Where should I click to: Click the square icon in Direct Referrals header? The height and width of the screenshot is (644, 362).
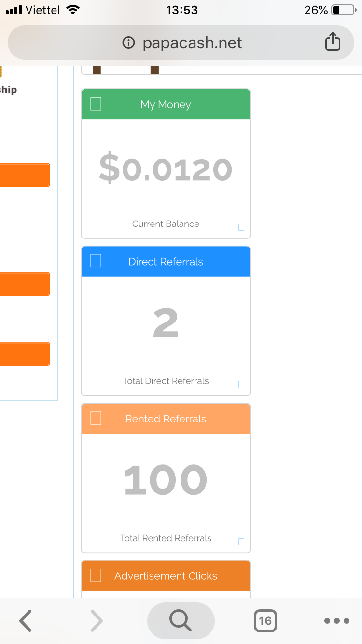96,261
